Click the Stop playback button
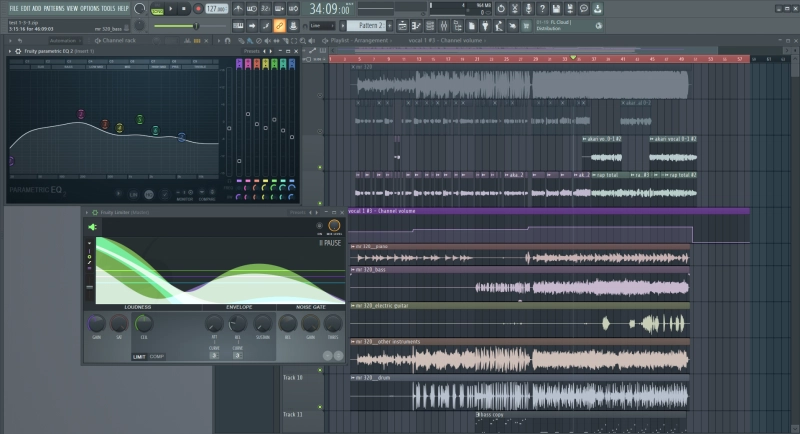Screen dimensions: 800x434 (184, 8)
